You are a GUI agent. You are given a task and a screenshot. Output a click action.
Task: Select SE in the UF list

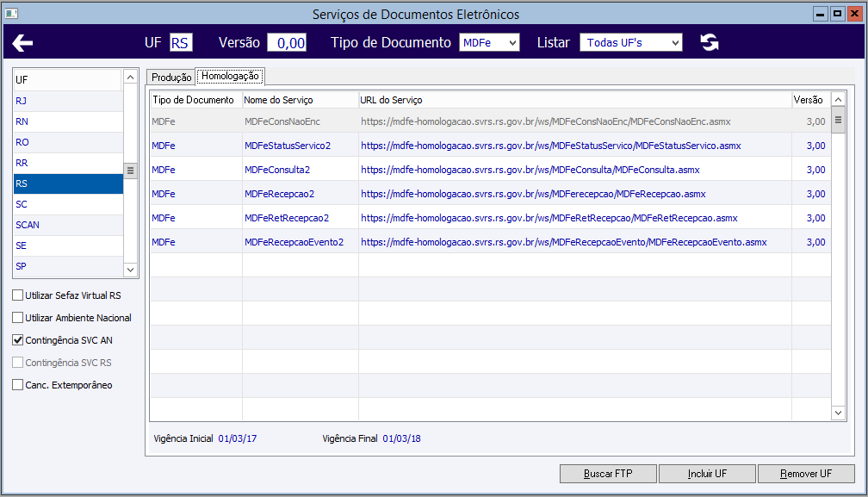click(67, 245)
